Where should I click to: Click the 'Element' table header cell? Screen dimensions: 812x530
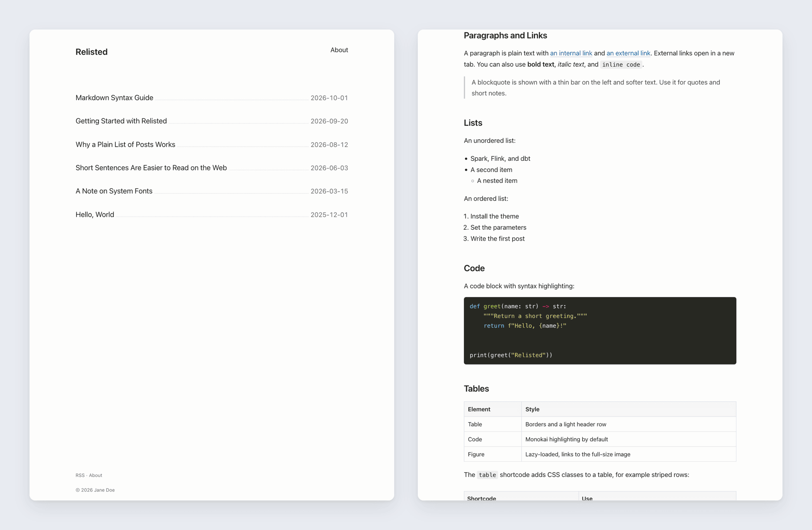(492, 409)
